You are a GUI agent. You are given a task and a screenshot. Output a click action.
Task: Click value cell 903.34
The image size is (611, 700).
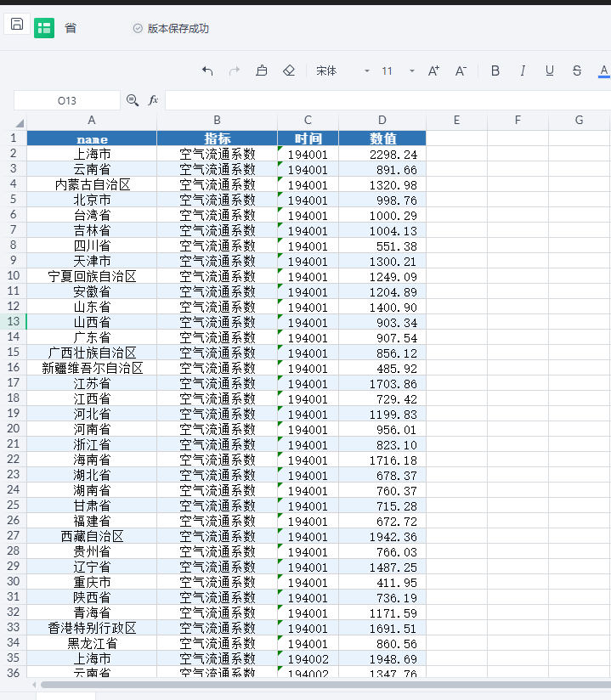pyautogui.click(x=382, y=322)
